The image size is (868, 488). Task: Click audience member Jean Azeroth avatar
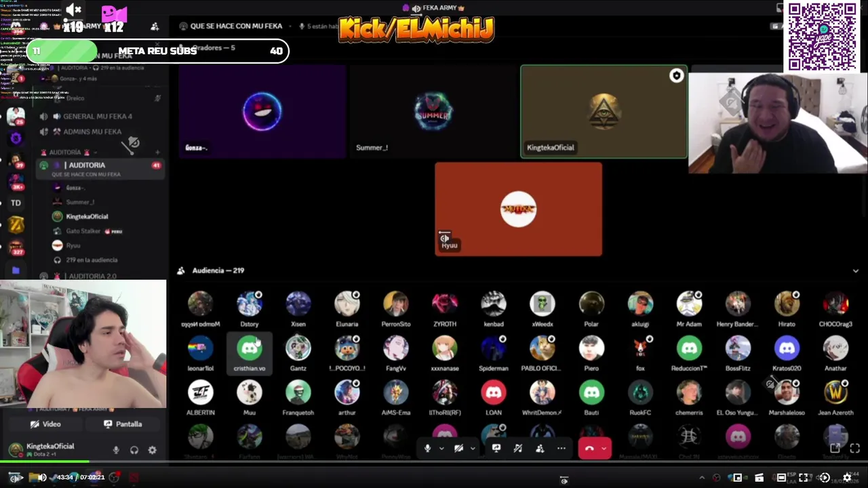click(x=835, y=393)
